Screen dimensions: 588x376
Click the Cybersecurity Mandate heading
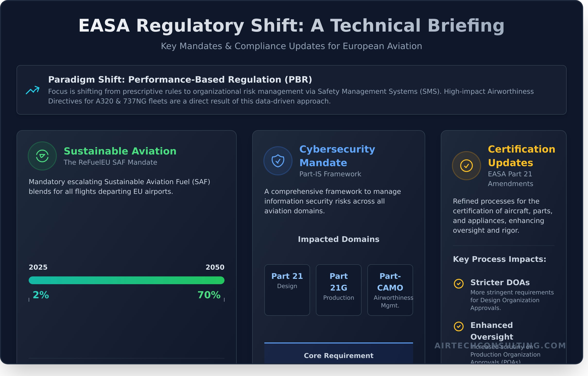pos(337,156)
